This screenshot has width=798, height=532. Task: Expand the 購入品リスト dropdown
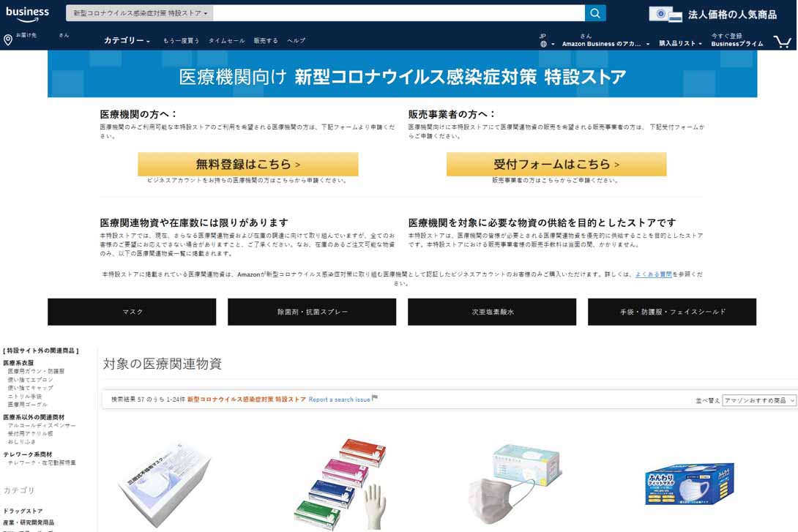click(x=680, y=44)
